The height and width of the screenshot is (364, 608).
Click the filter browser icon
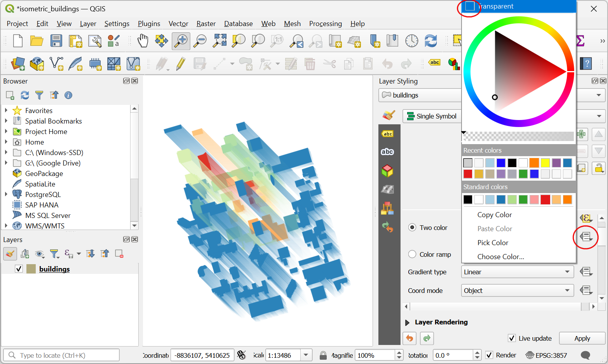[x=39, y=95]
